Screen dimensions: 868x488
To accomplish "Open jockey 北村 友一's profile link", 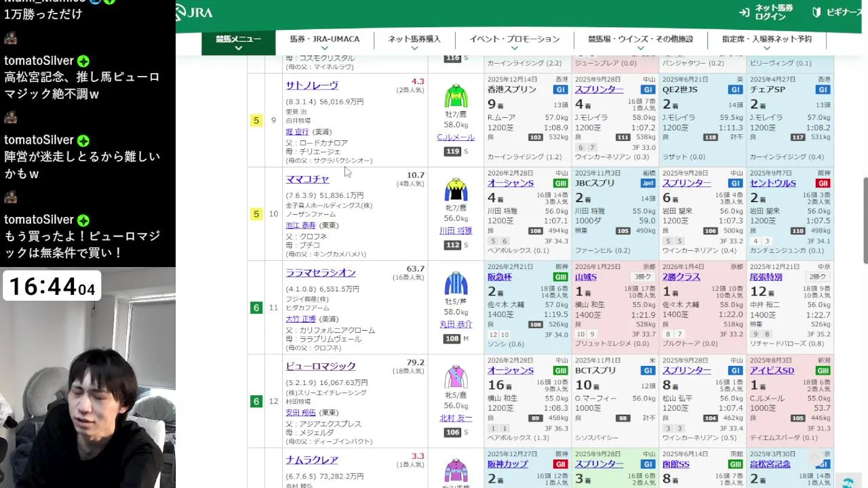I will 456,418.
